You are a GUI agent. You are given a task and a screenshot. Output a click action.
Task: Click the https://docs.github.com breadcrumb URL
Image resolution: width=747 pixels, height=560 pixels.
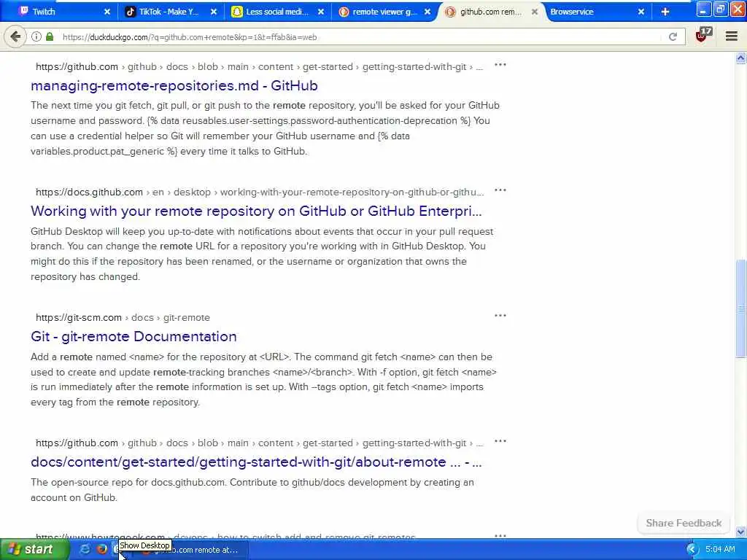pyautogui.click(x=89, y=192)
